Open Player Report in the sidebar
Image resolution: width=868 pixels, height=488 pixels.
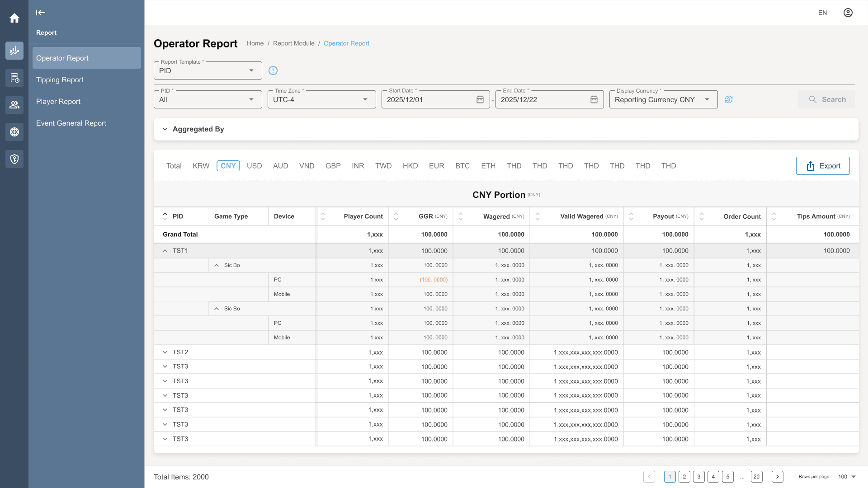coord(87,101)
